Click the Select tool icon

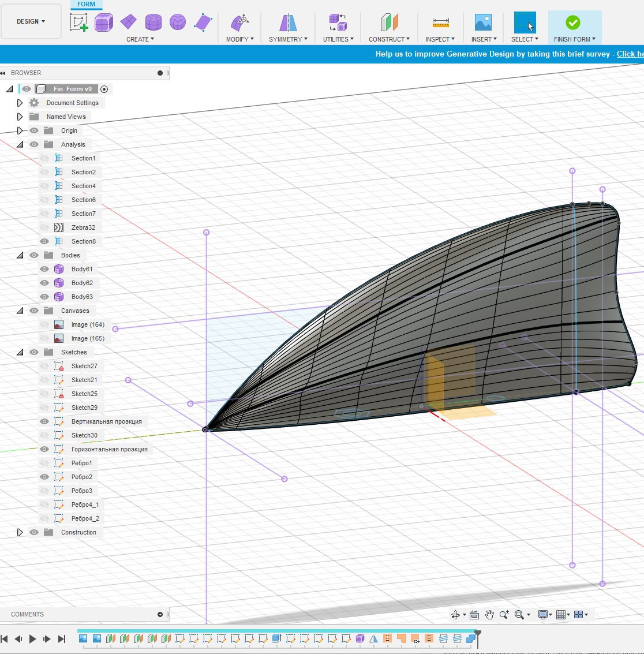pos(525,23)
